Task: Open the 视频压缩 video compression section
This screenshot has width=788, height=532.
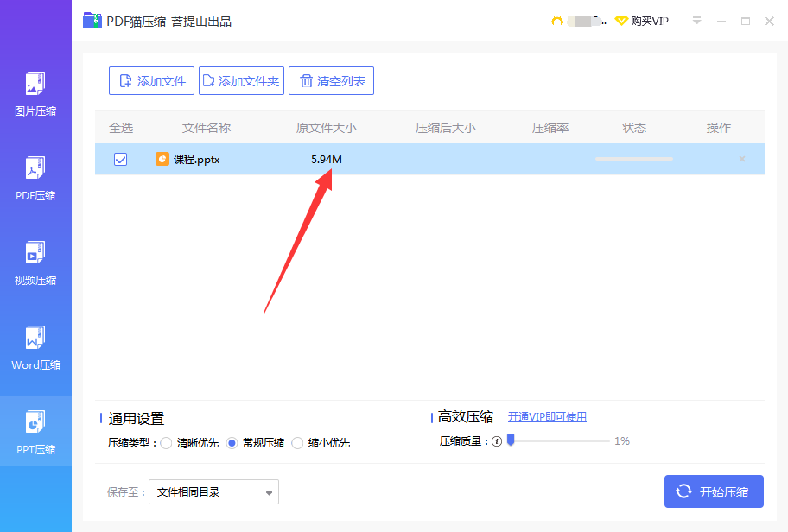Action: [x=35, y=263]
